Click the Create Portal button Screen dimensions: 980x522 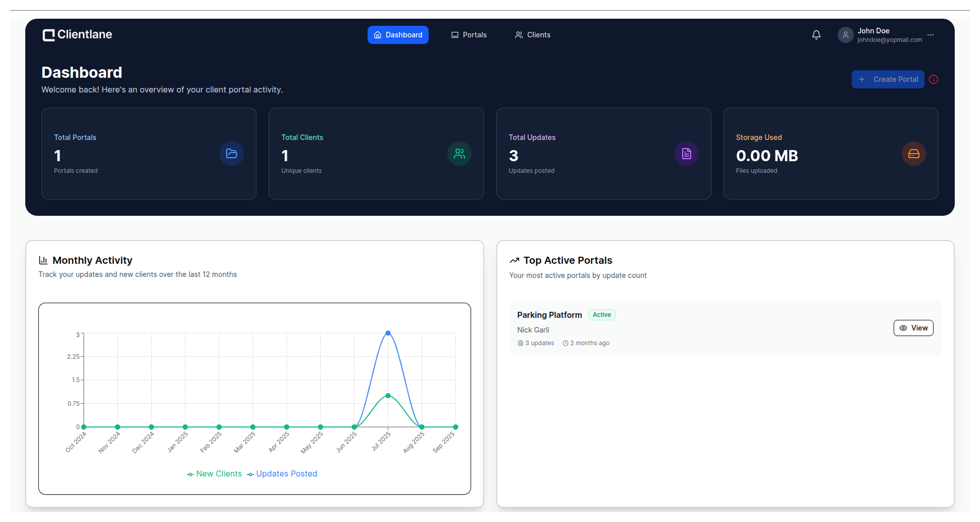coord(888,79)
